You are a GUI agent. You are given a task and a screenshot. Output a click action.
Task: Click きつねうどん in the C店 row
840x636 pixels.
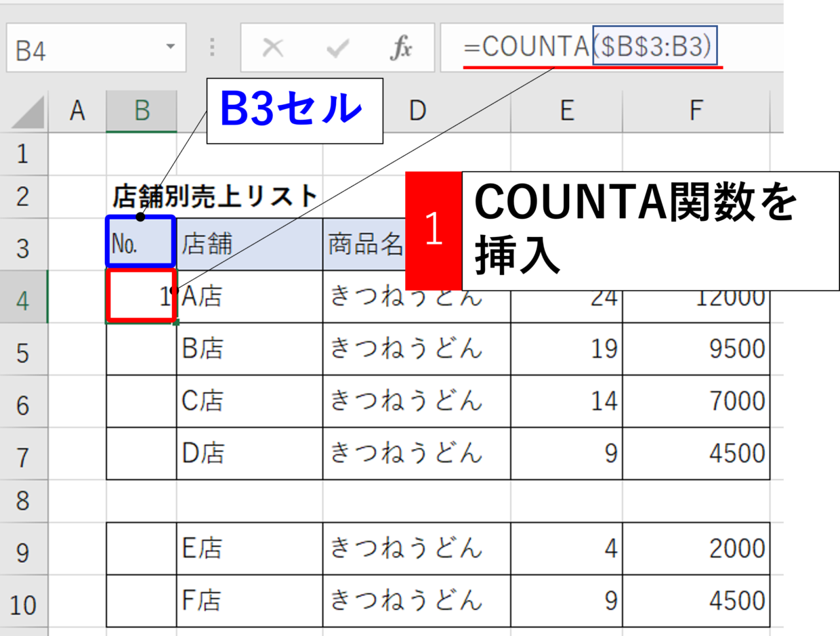point(417,401)
